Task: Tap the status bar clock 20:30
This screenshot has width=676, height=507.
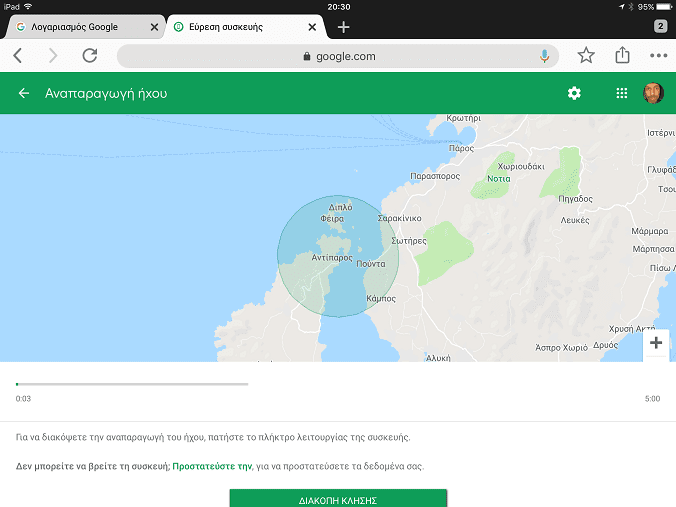Action: (338, 7)
